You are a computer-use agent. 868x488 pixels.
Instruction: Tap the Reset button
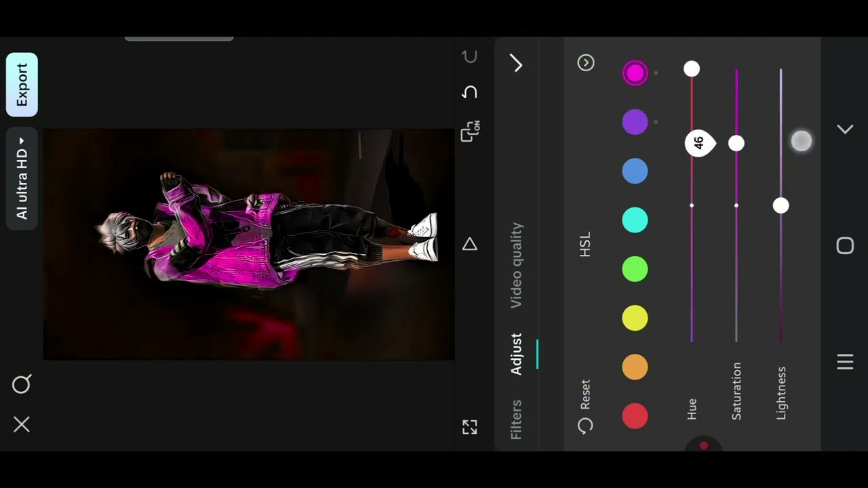coord(585,407)
